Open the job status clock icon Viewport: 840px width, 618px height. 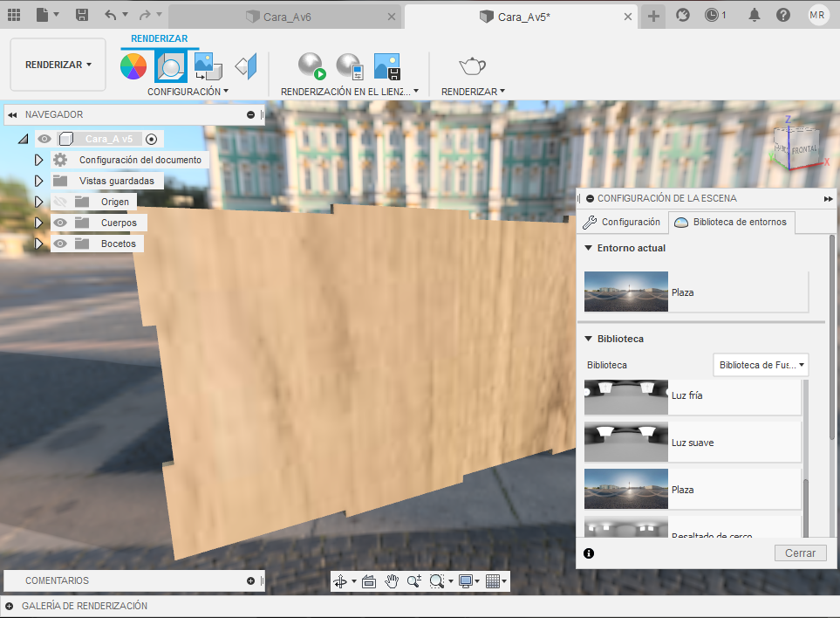click(x=712, y=15)
